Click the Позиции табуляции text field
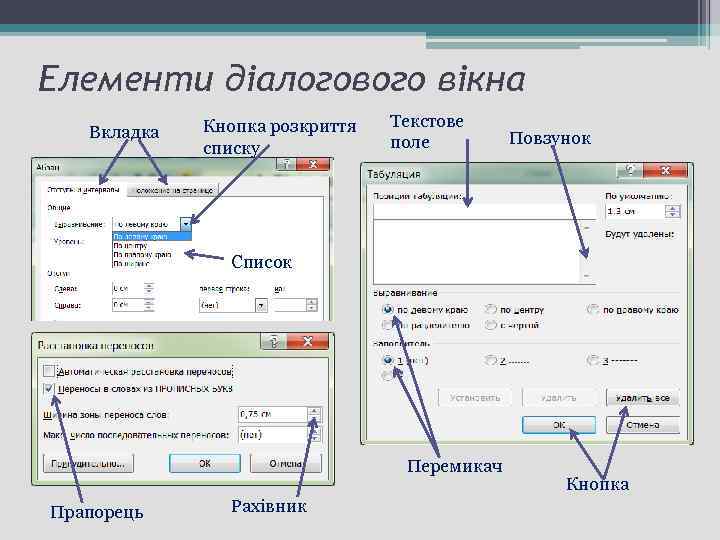This screenshot has width=720, height=540. (x=484, y=211)
